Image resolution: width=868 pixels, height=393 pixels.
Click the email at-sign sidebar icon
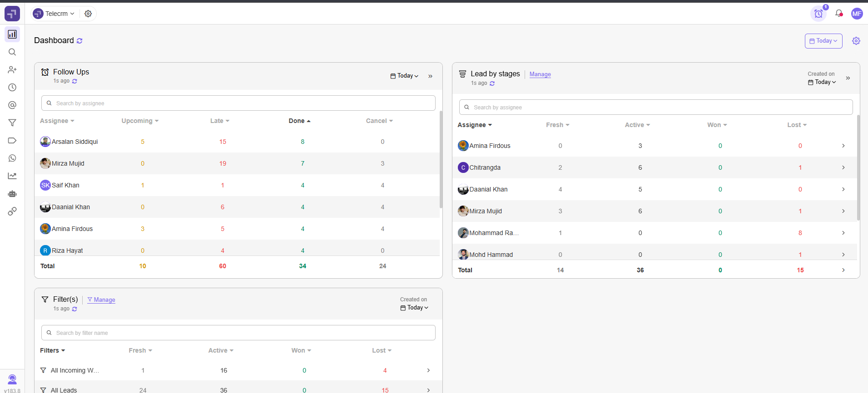click(12, 105)
